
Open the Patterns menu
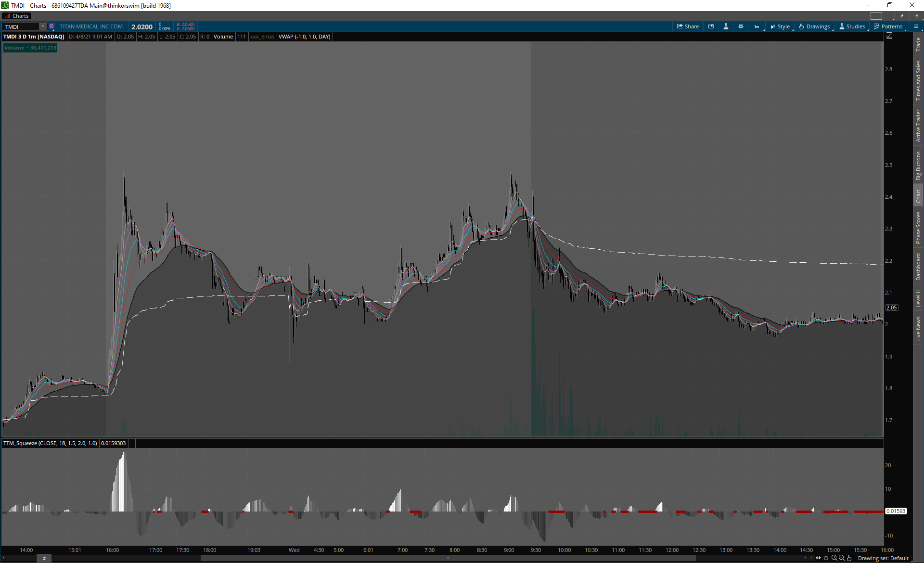point(888,26)
